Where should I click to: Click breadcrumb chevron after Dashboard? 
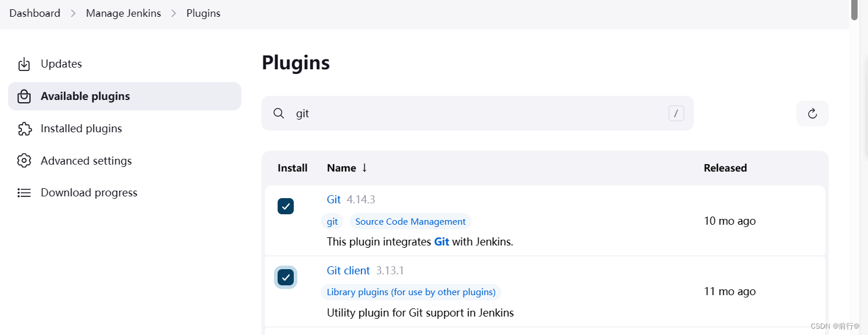[73, 13]
